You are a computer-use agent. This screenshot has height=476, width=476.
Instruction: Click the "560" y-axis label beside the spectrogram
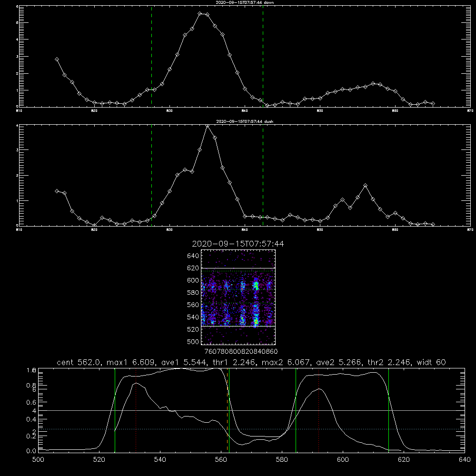pos(193,305)
